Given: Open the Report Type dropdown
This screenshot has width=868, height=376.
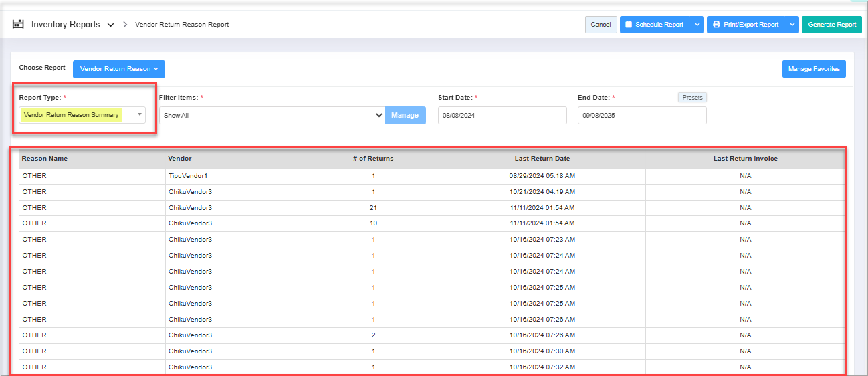Looking at the screenshot, I should click(x=82, y=115).
